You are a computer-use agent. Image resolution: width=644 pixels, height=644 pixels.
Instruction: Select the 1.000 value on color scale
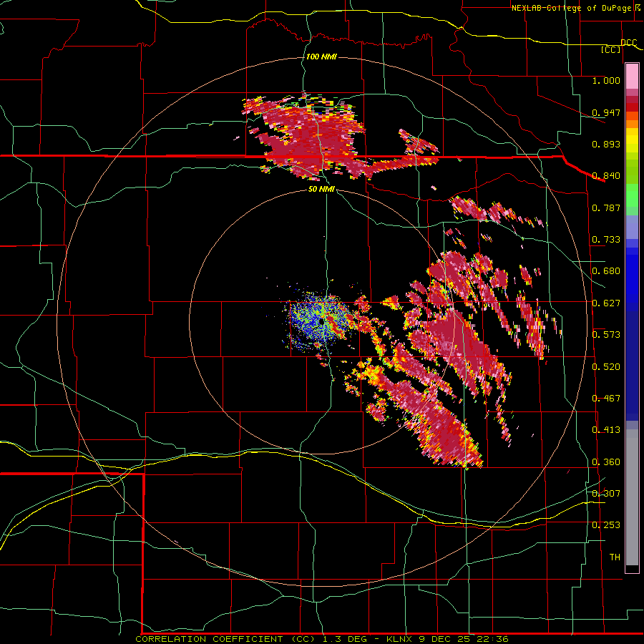point(606,80)
